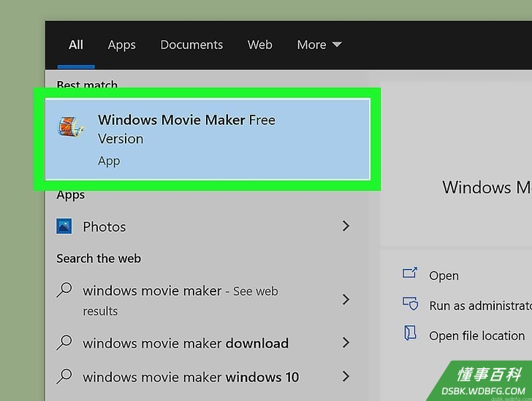Search web for "windows movie maker windows 10"
532x401 pixels.
click(191, 377)
